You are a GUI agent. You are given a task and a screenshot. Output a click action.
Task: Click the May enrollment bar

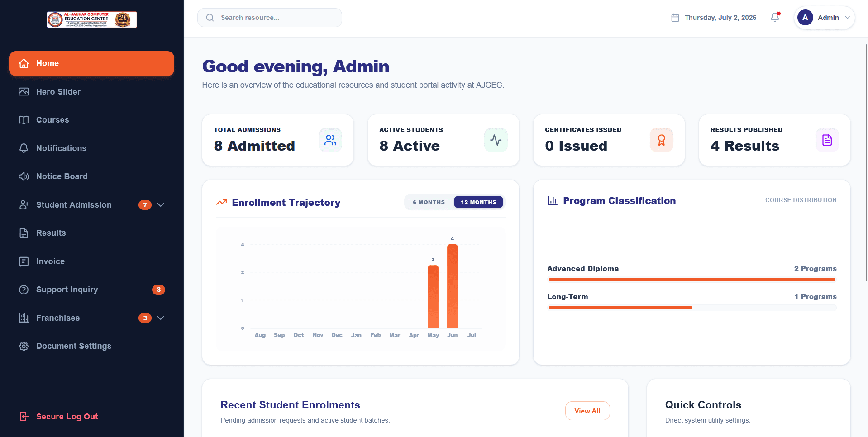click(433, 296)
